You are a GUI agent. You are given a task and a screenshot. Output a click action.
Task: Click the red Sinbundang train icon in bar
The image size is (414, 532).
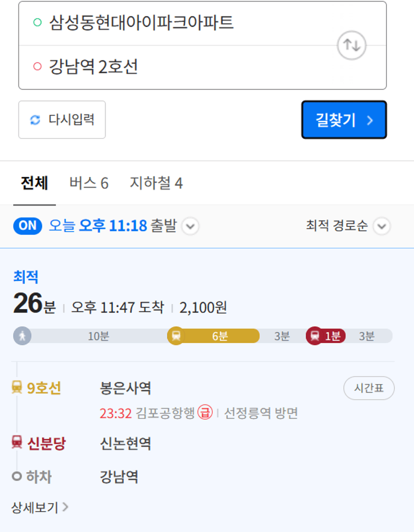[315, 336]
